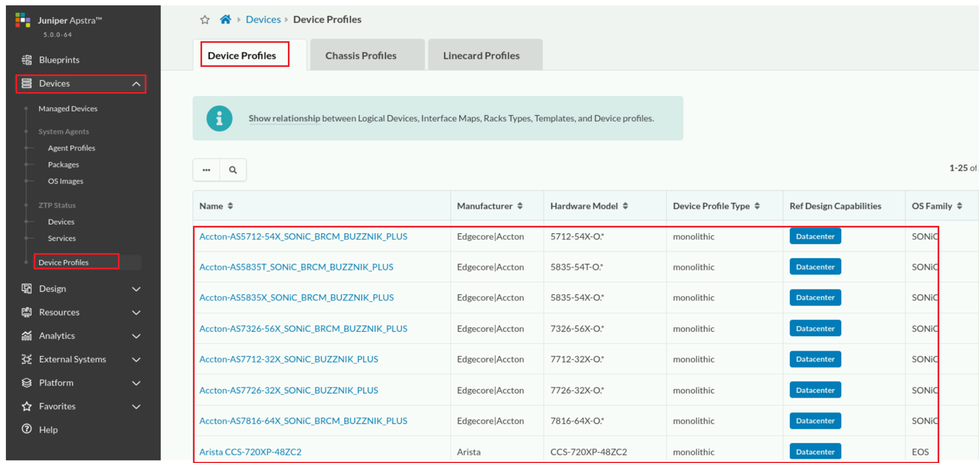Click hardware model CCS-720XP-48ZC2 cell

[589, 452]
